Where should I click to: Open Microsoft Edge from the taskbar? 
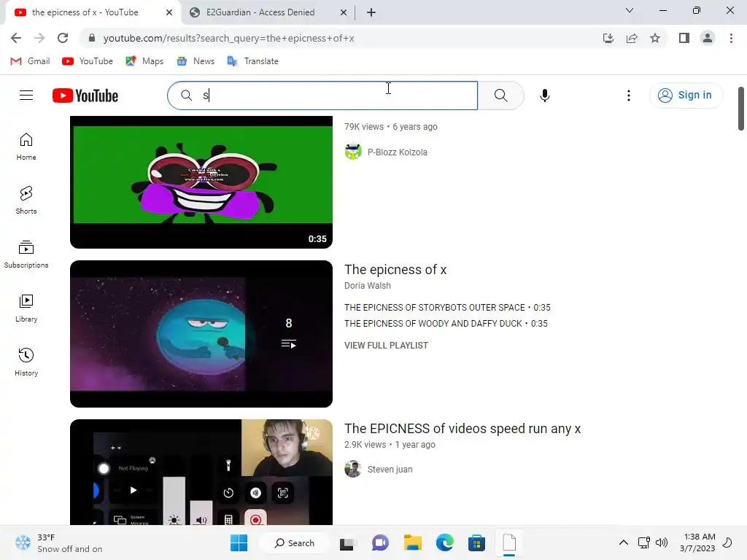444,542
